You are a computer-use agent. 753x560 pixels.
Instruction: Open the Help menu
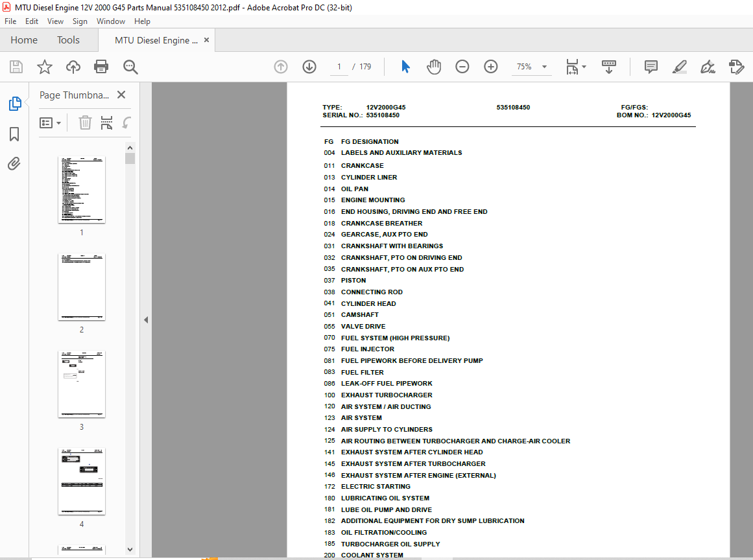(142, 21)
